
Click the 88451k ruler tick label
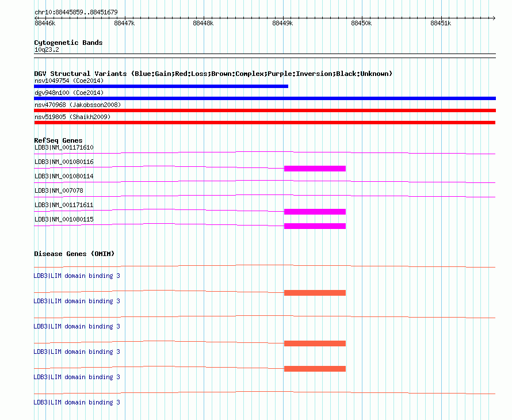click(x=441, y=23)
